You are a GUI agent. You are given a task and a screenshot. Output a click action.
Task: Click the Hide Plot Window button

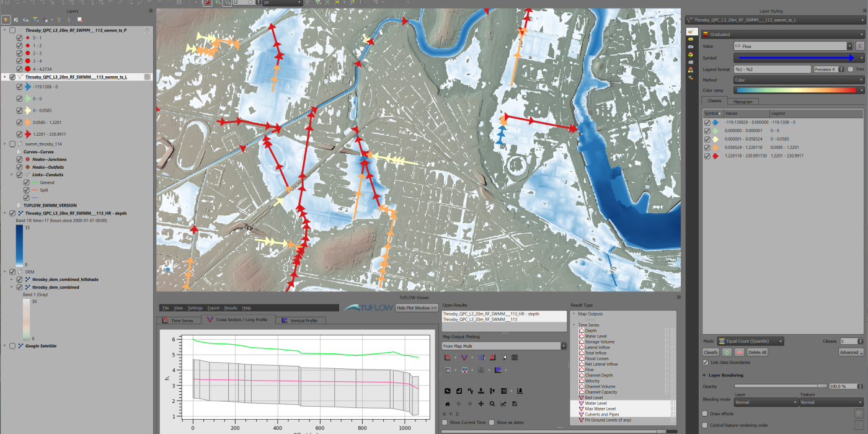point(417,308)
